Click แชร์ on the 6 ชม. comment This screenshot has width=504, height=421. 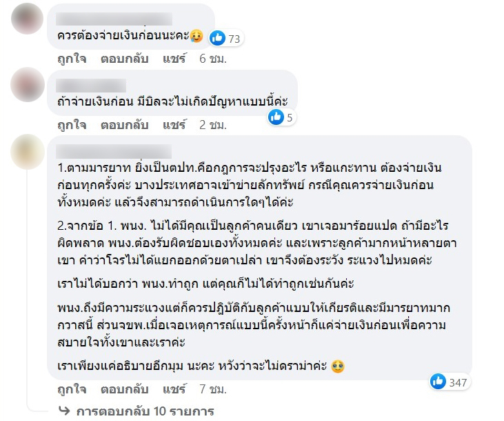(174, 59)
